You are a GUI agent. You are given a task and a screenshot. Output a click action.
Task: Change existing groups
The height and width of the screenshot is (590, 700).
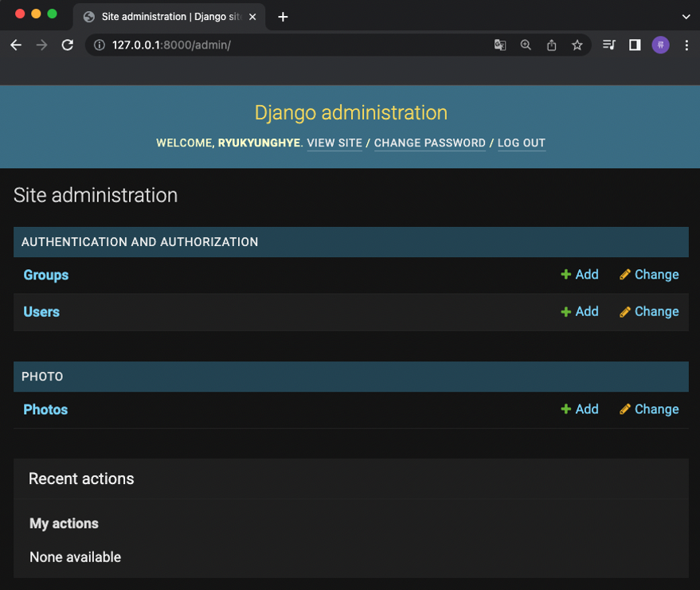pyautogui.click(x=649, y=275)
